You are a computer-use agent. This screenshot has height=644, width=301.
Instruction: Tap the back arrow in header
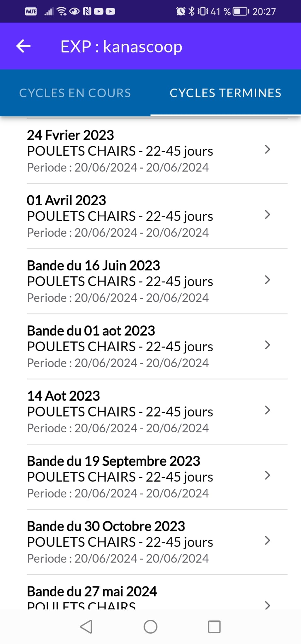coord(23,46)
